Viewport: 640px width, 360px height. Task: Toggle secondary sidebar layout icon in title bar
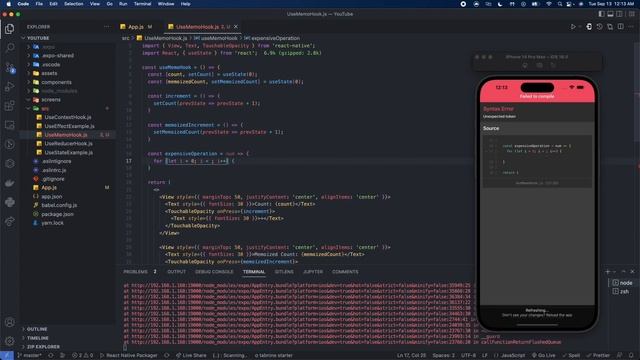(x=619, y=14)
